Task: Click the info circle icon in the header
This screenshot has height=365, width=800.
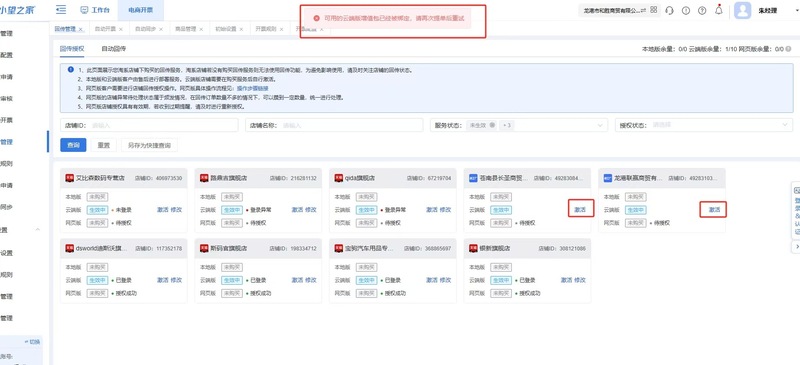Action: (x=686, y=10)
